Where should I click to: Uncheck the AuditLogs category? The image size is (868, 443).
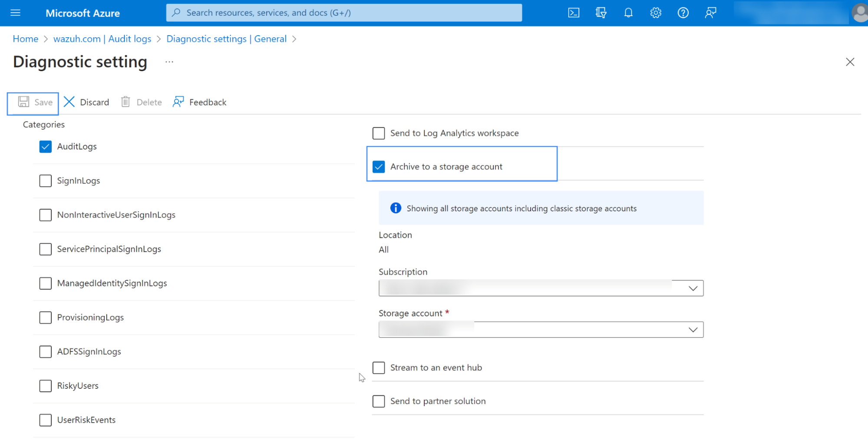[46, 147]
